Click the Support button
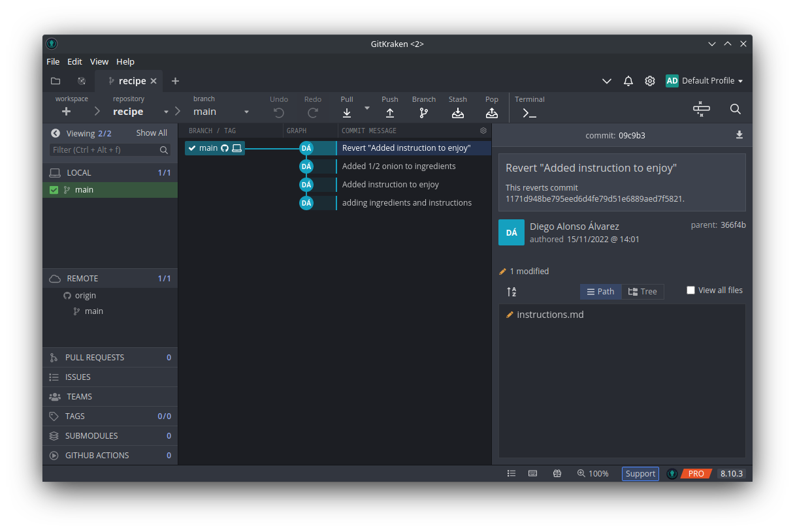 coord(640,474)
